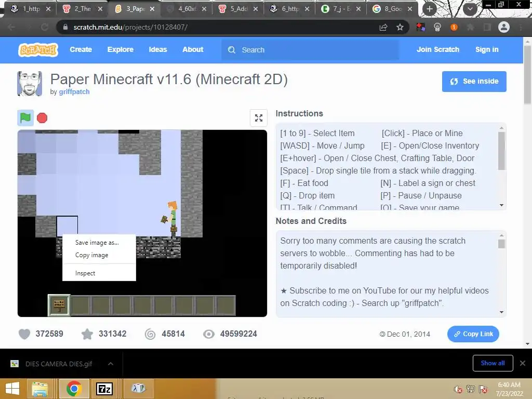Open See inside project editor

point(474,82)
